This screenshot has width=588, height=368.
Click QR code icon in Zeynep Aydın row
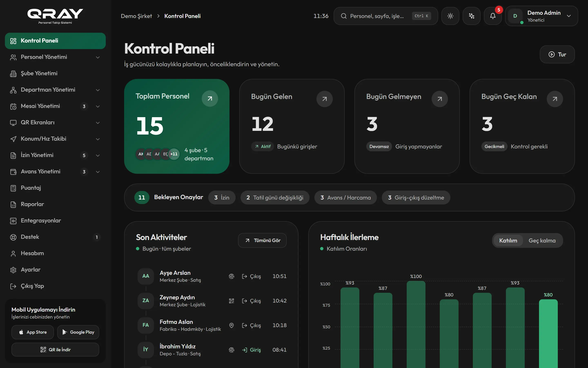[x=232, y=301]
